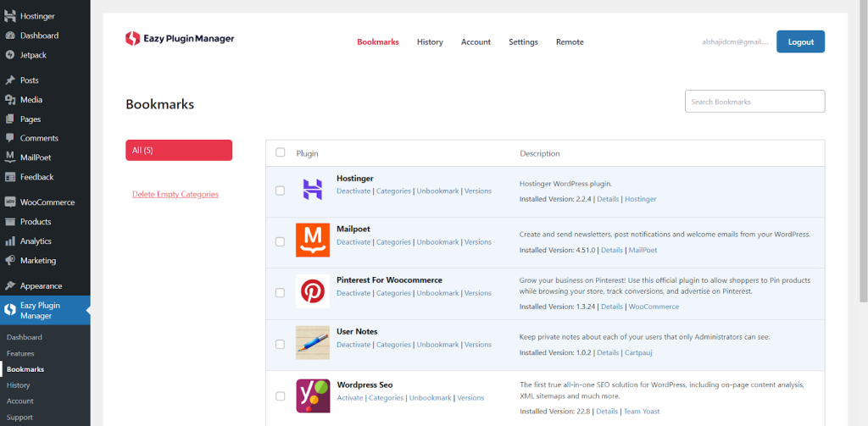868x426 pixels.
Task: Open the Account top tab
Action: click(x=476, y=42)
